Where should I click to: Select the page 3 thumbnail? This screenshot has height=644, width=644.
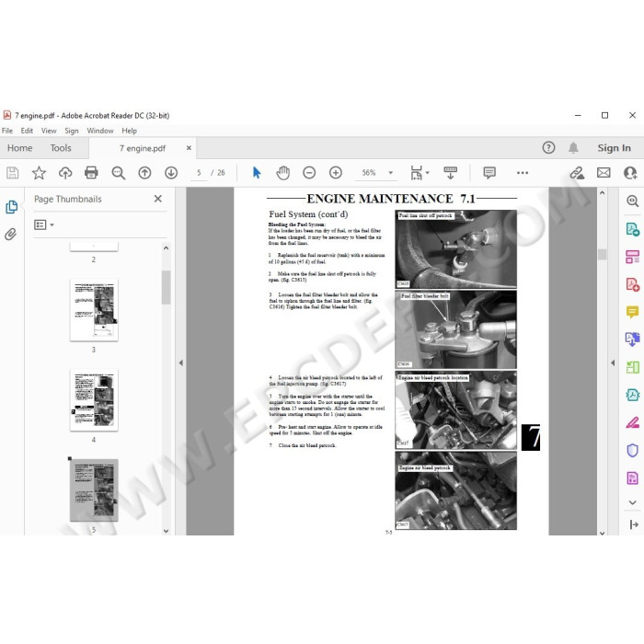pyautogui.click(x=94, y=310)
